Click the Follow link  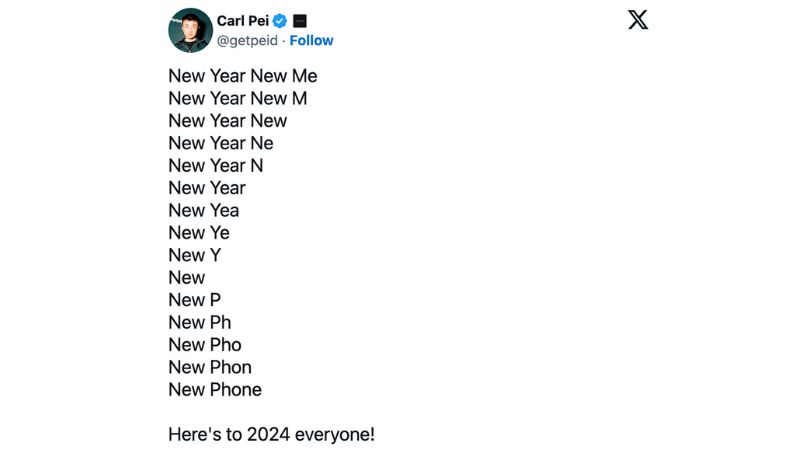point(312,41)
